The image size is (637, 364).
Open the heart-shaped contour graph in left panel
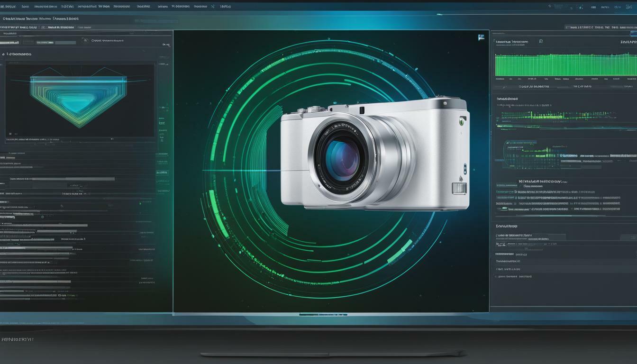(78, 97)
